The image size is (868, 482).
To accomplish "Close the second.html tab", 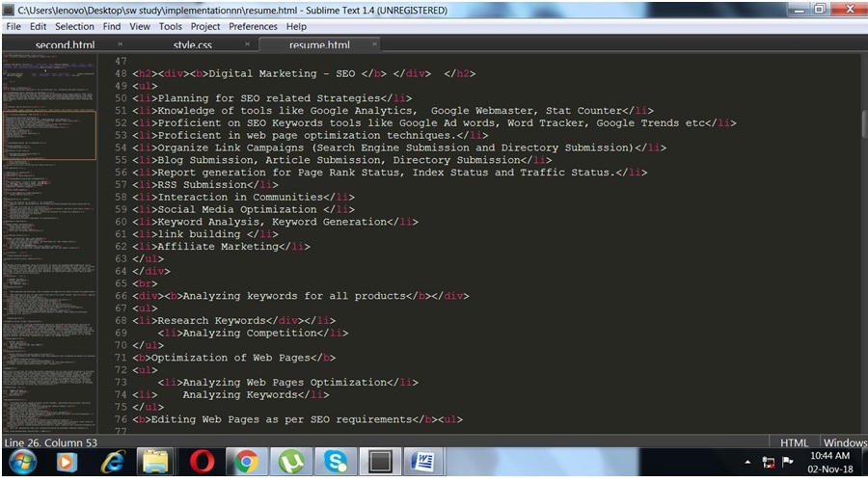I will (121, 44).
